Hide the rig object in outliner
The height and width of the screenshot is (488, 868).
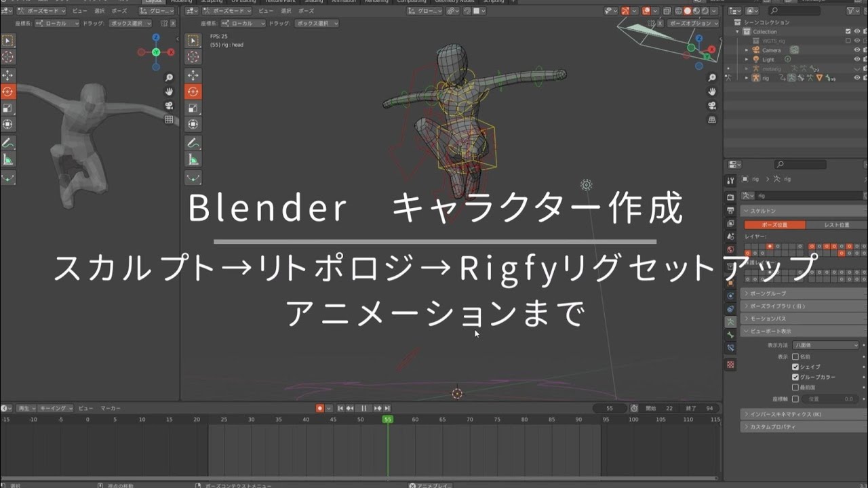tap(856, 78)
